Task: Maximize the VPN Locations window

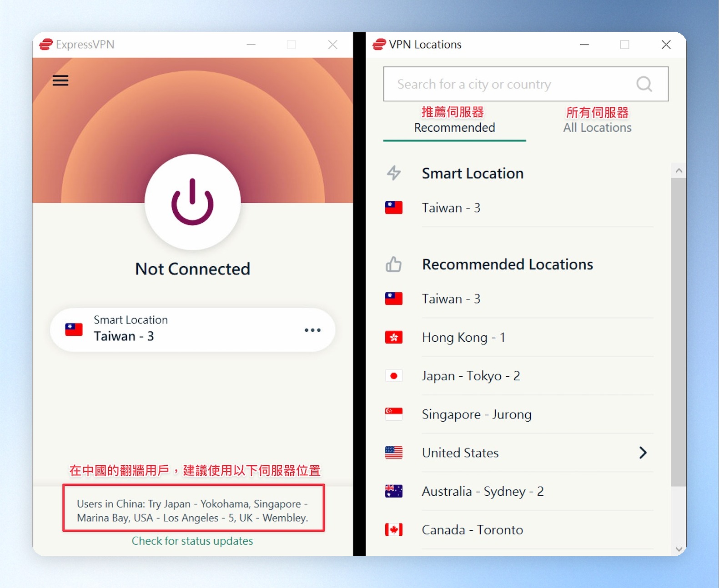Action: coord(625,45)
